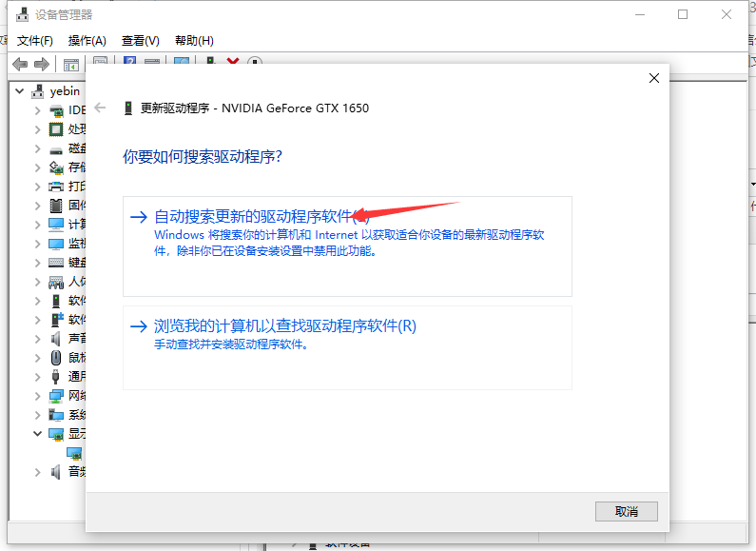The height and width of the screenshot is (551, 756).
Task: Click the green update driver toolbar icon
Action: tap(210, 64)
